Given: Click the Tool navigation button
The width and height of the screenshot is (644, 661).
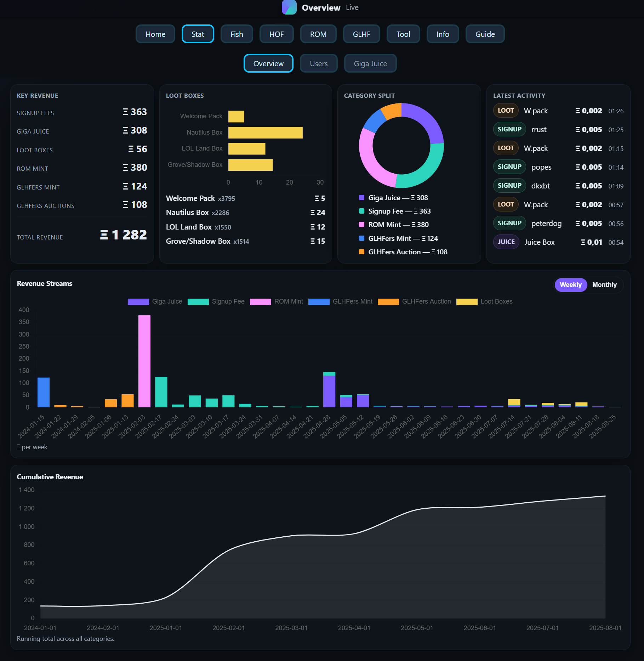Looking at the screenshot, I should click(x=403, y=34).
